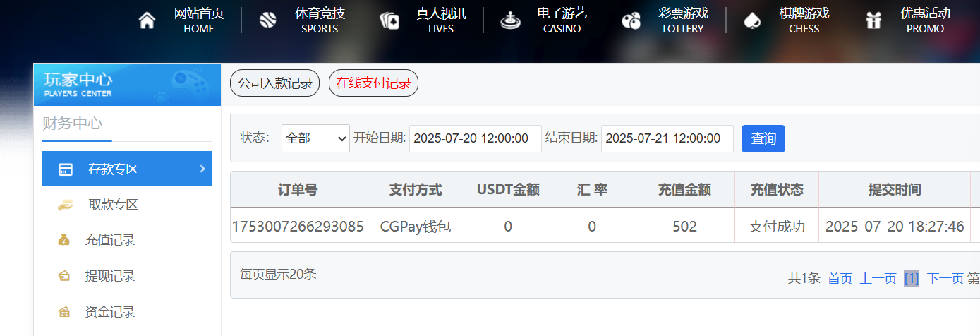
Task: Open 提现记录 in the sidebar
Action: tap(109, 276)
